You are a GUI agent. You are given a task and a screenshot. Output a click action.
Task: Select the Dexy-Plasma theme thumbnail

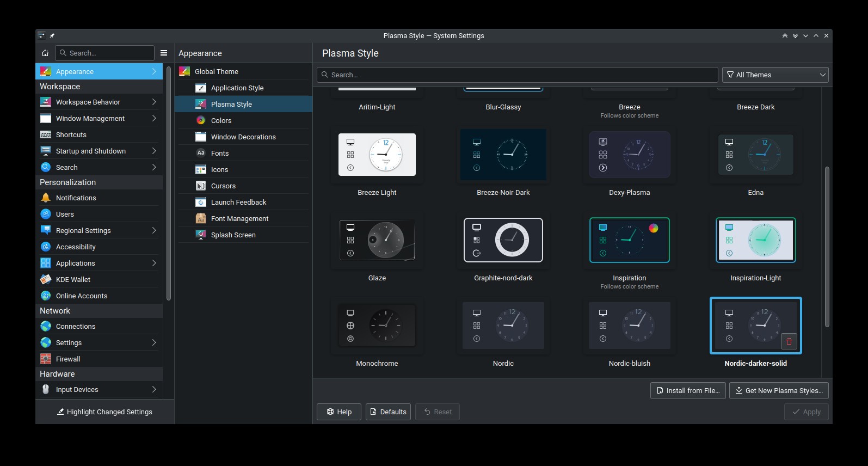coord(630,155)
